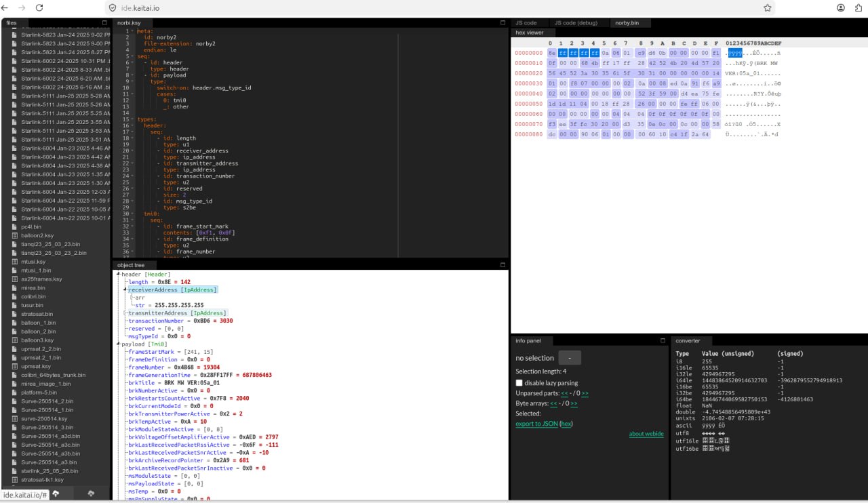Click the pc4l.bin file icon
Viewport: 868px width, 503px height.
[15, 226]
